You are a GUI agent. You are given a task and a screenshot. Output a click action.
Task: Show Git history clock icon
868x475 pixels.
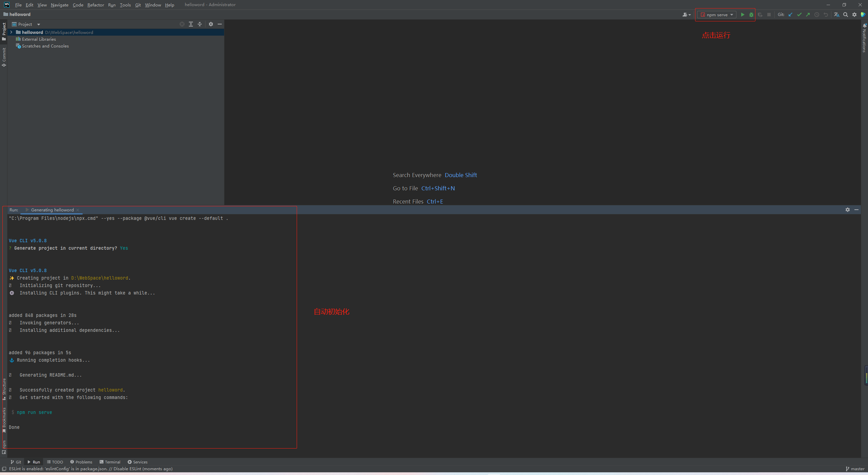[x=817, y=15]
